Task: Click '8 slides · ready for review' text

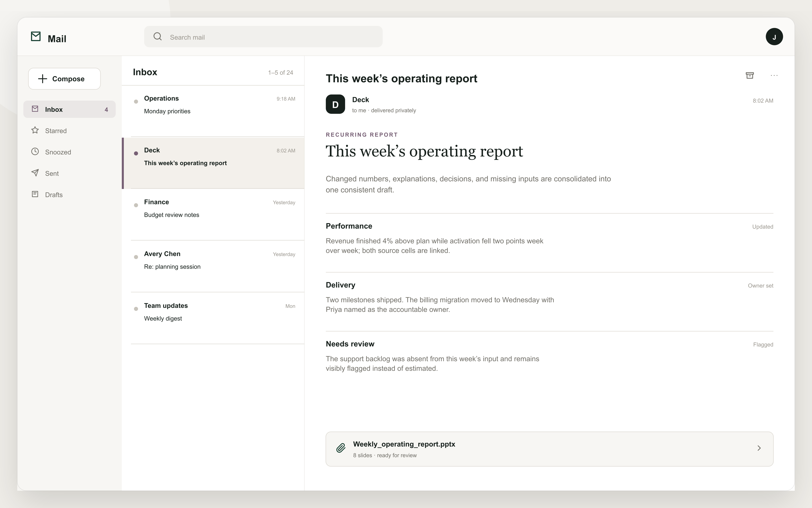Action: click(385, 456)
